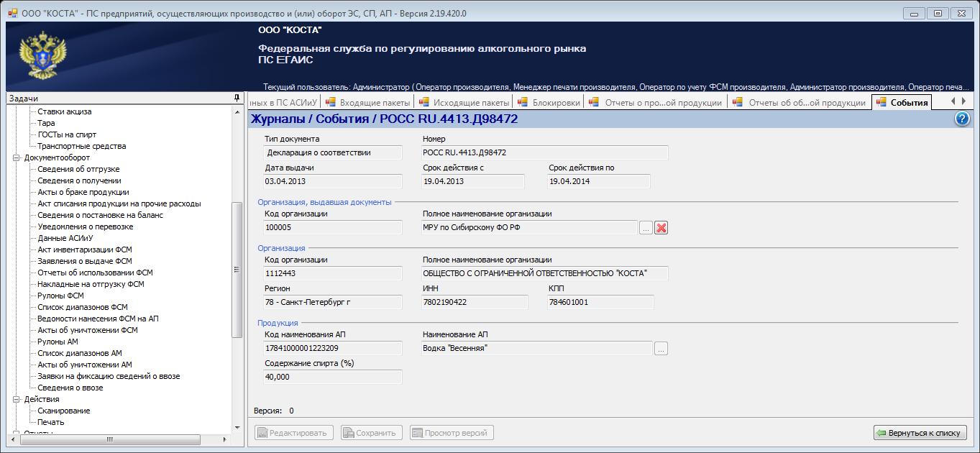
Task: Open the Отчеты о про...ой продукции tab
Action: [655, 102]
